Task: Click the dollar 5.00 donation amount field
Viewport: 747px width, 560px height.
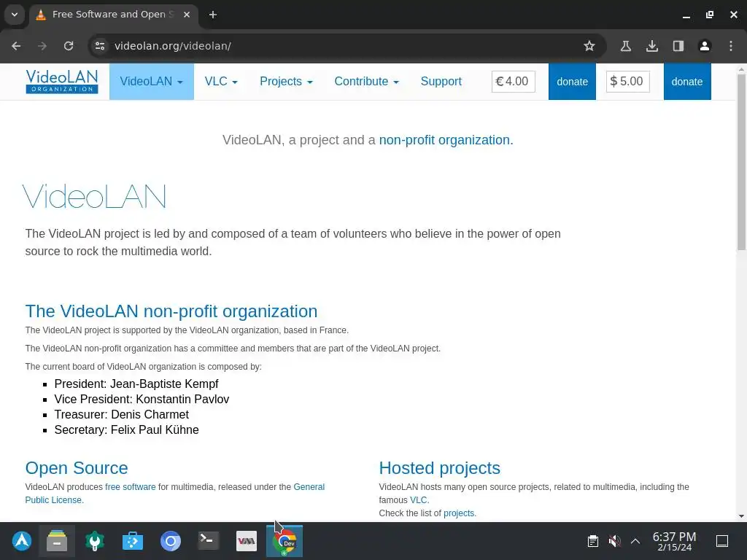Action: (628, 82)
